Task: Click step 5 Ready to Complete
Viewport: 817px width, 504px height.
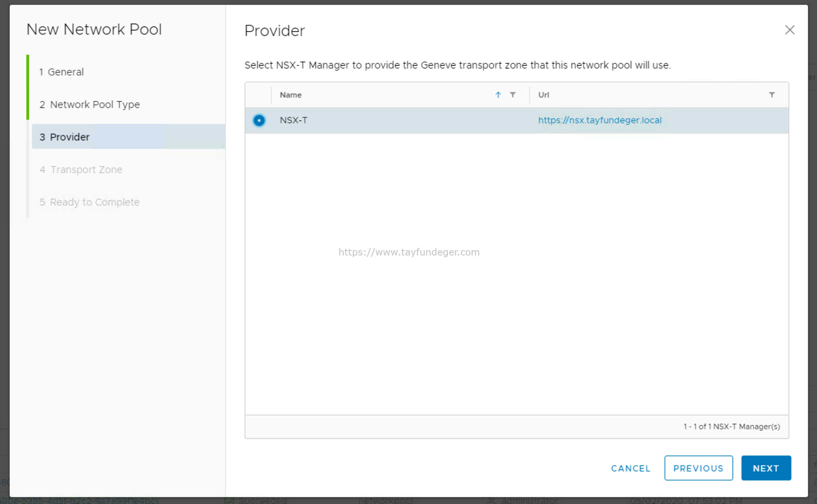Action: pyautogui.click(x=89, y=202)
